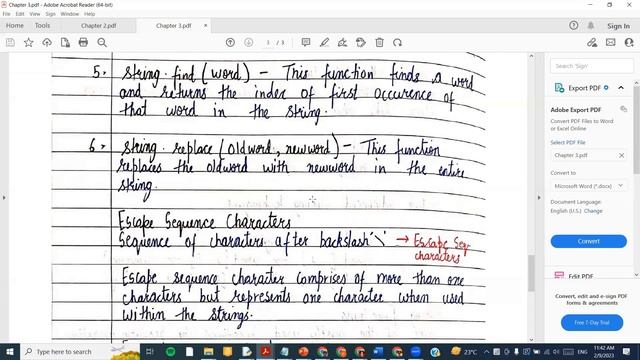
Task: Print the document
Action: click(x=83, y=42)
